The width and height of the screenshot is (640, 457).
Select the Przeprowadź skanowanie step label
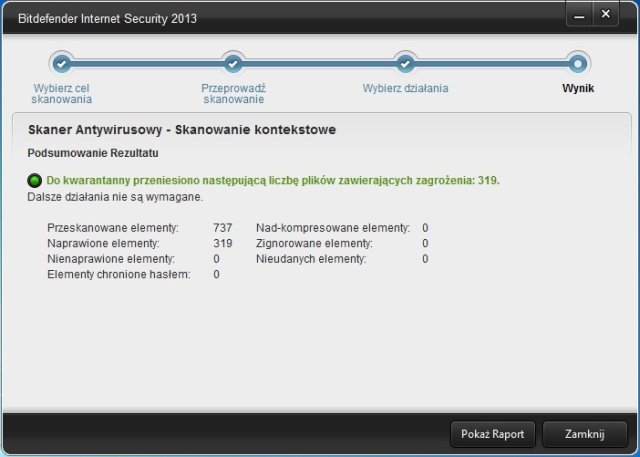click(x=233, y=94)
